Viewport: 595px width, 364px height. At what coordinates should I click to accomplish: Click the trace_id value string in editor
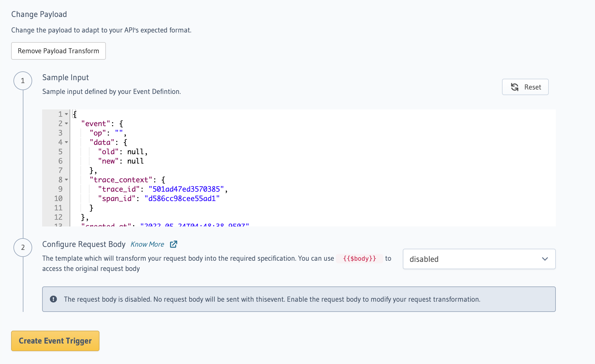[x=186, y=189]
